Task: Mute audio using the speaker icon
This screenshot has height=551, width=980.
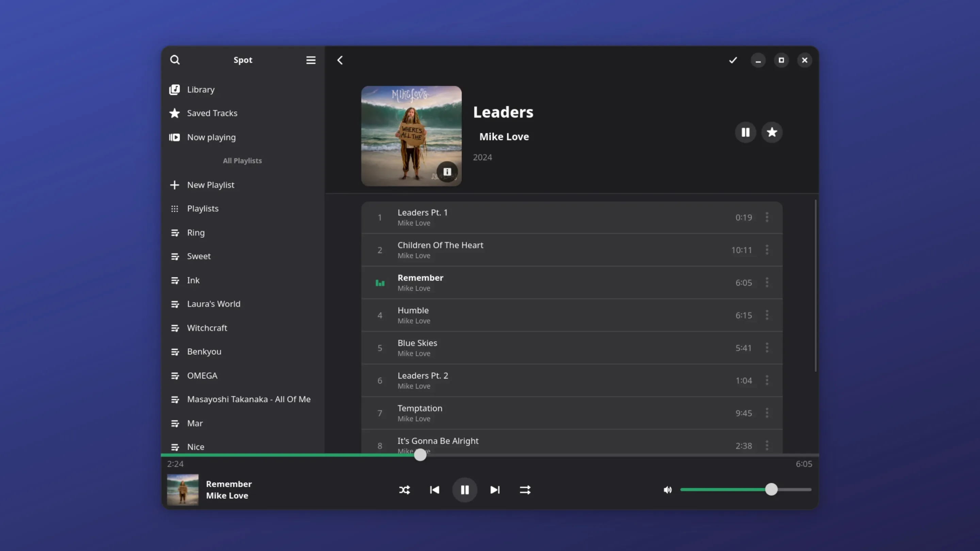Action: [668, 490]
